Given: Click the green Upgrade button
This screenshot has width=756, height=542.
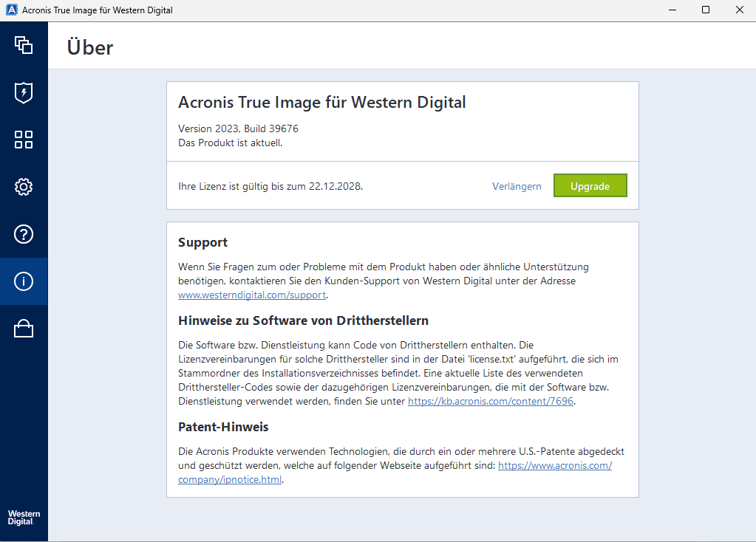Looking at the screenshot, I should coord(590,186).
